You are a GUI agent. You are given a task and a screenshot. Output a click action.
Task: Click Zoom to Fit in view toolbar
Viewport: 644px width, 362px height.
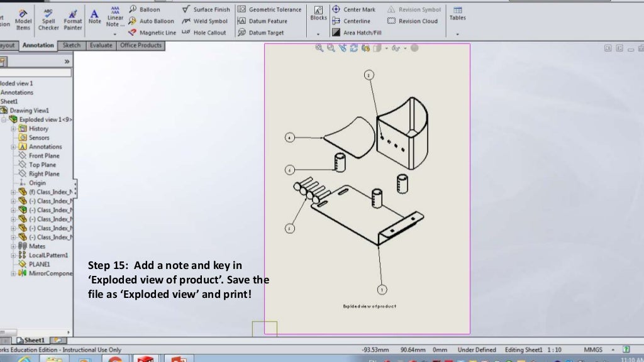[319, 48]
